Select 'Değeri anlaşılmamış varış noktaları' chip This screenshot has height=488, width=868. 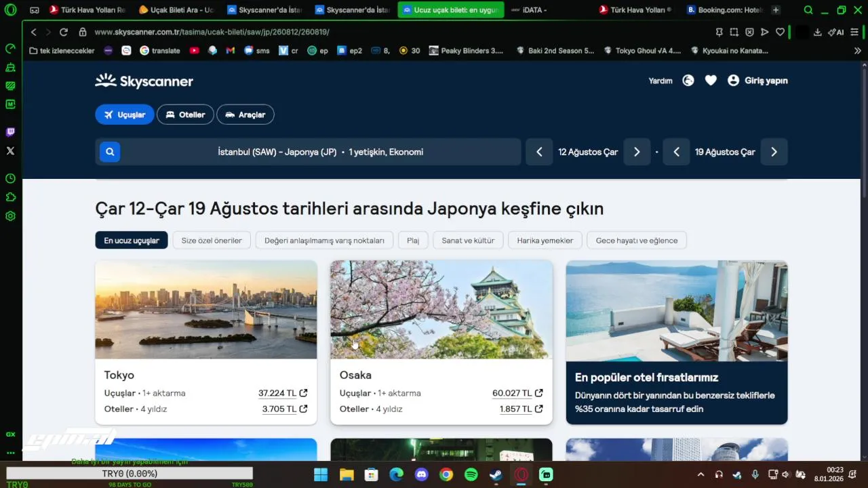[x=324, y=241]
